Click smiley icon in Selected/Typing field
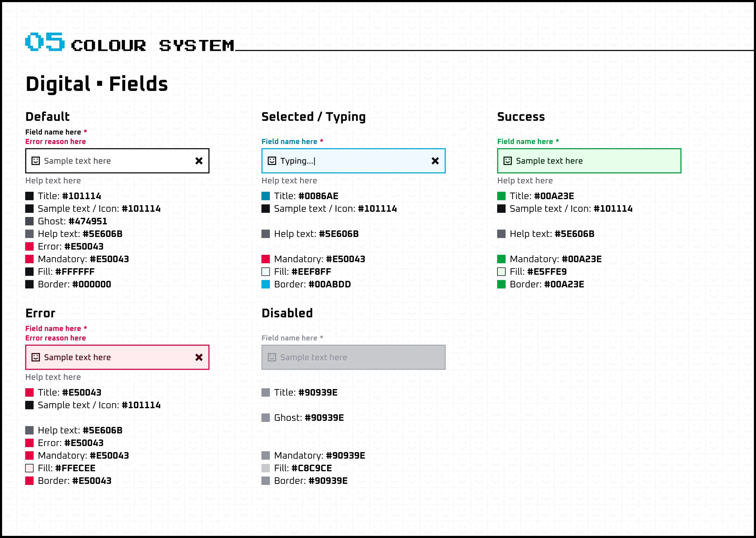 [272, 161]
